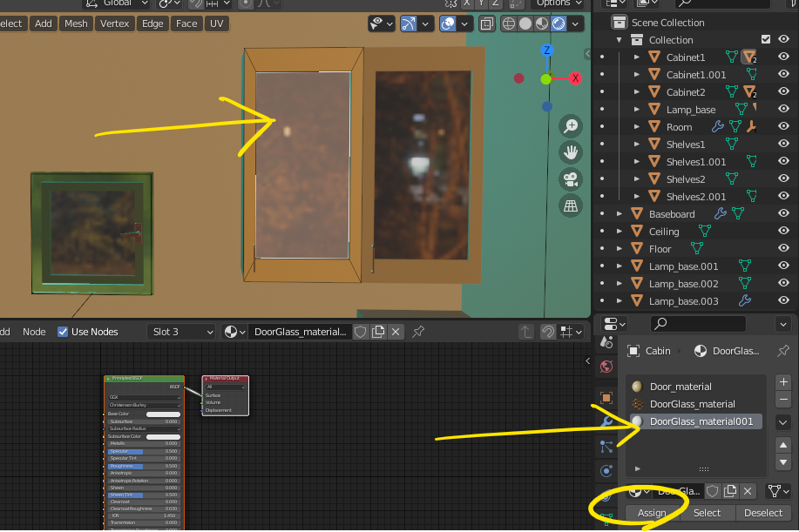This screenshot has height=532, width=799.
Task: Open the Slot 3 dropdown
Action: point(182,332)
